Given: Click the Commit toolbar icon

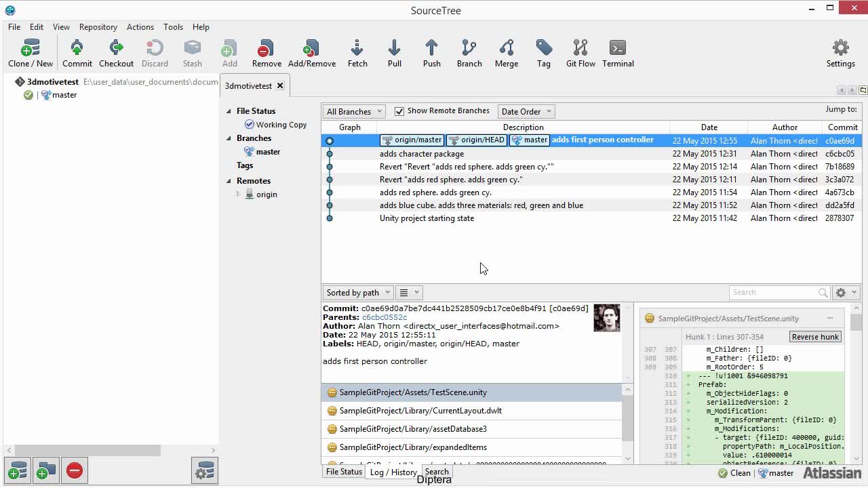Looking at the screenshot, I should coord(77,53).
